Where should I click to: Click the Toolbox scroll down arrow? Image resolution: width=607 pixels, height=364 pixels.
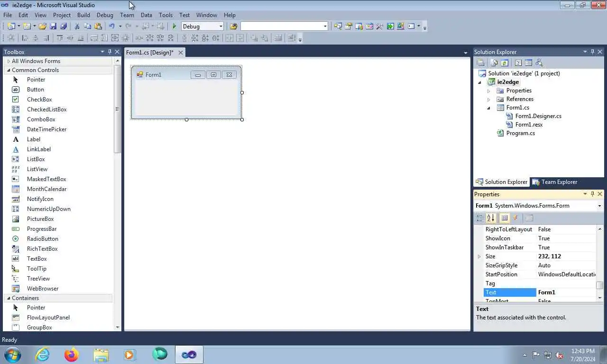[118, 328]
